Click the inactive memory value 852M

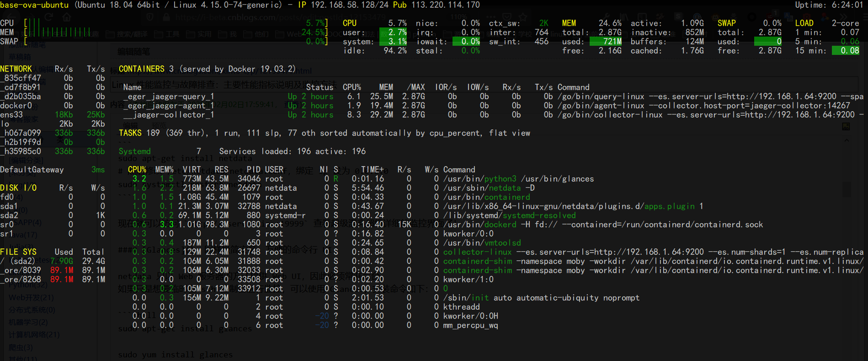(694, 32)
